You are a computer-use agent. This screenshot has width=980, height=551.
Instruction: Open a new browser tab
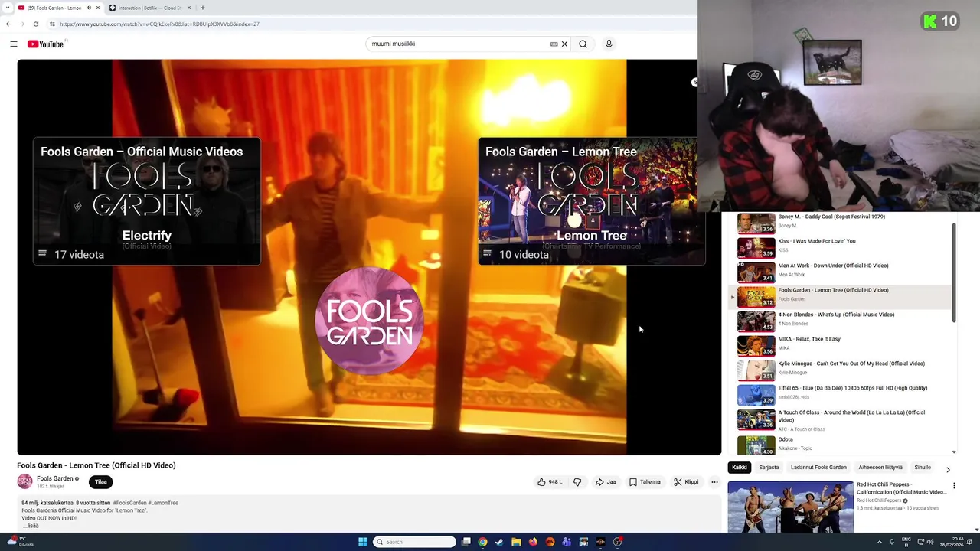point(203,8)
